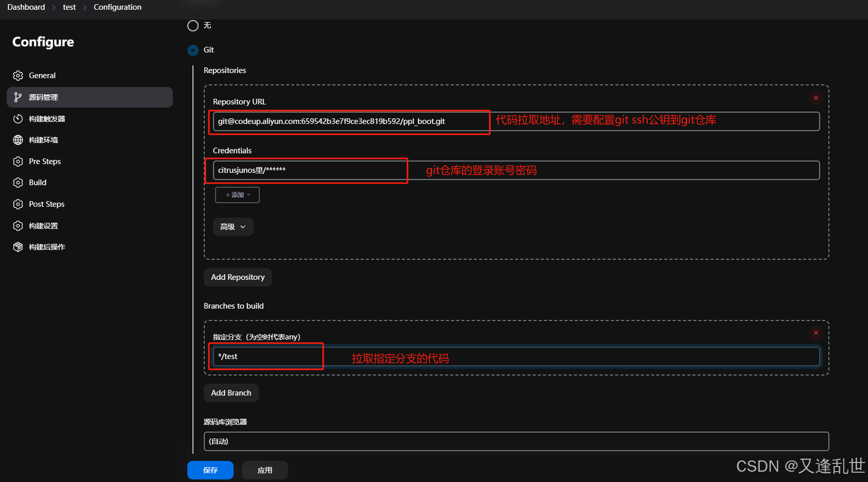Select the Git radio option
The image size is (868, 482).
pyautogui.click(x=193, y=50)
